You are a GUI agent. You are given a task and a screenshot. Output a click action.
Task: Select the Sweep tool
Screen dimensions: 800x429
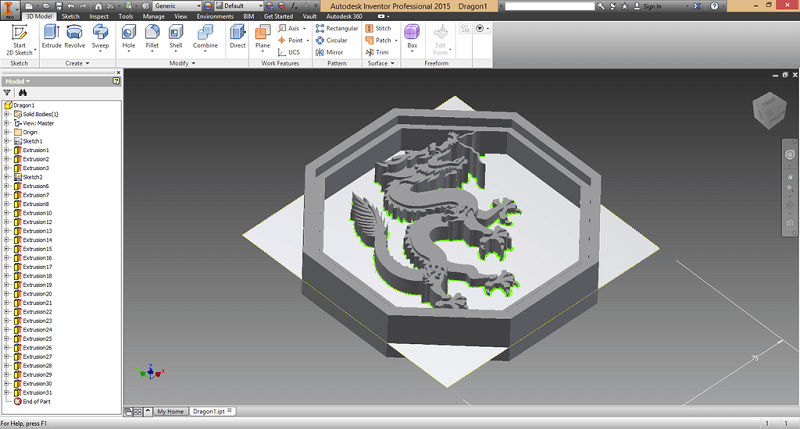pyautogui.click(x=100, y=37)
